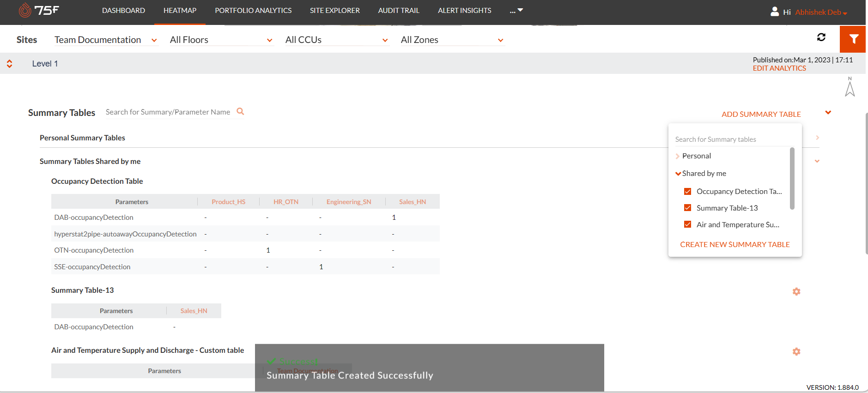Image resolution: width=868 pixels, height=393 pixels.
Task: Open the Team Documentation site dropdown
Action: point(106,40)
